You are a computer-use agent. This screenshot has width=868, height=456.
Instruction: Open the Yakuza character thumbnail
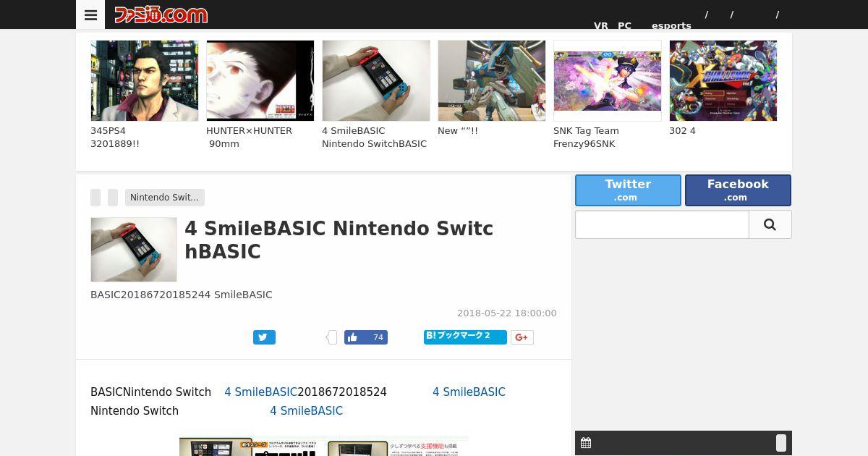click(145, 80)
